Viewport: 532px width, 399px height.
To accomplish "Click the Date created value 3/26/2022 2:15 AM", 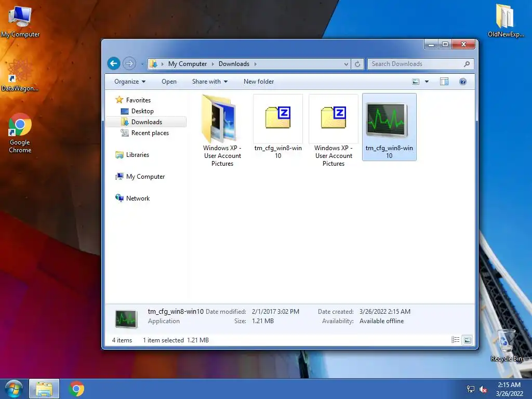I will pos(385,312).
